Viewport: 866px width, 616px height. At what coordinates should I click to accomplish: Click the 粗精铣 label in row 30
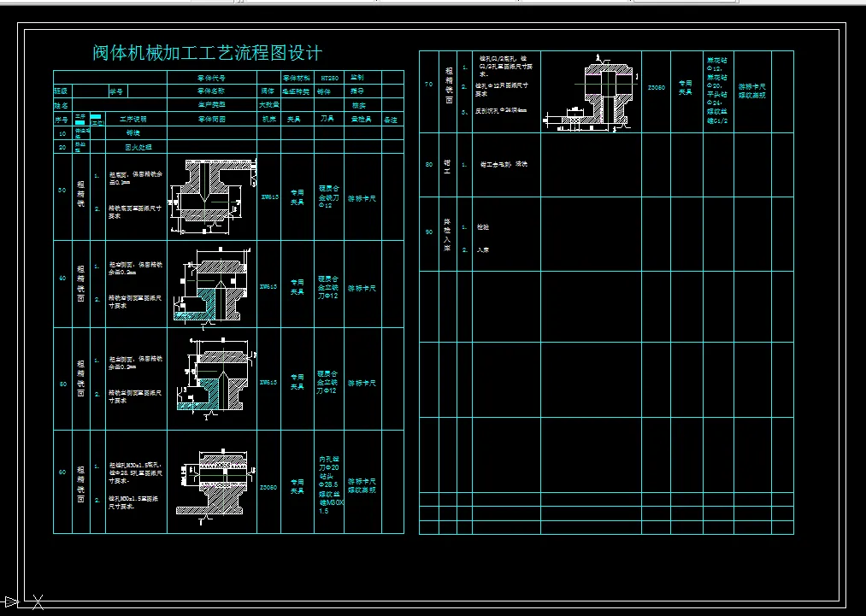[x=81, y=194]
